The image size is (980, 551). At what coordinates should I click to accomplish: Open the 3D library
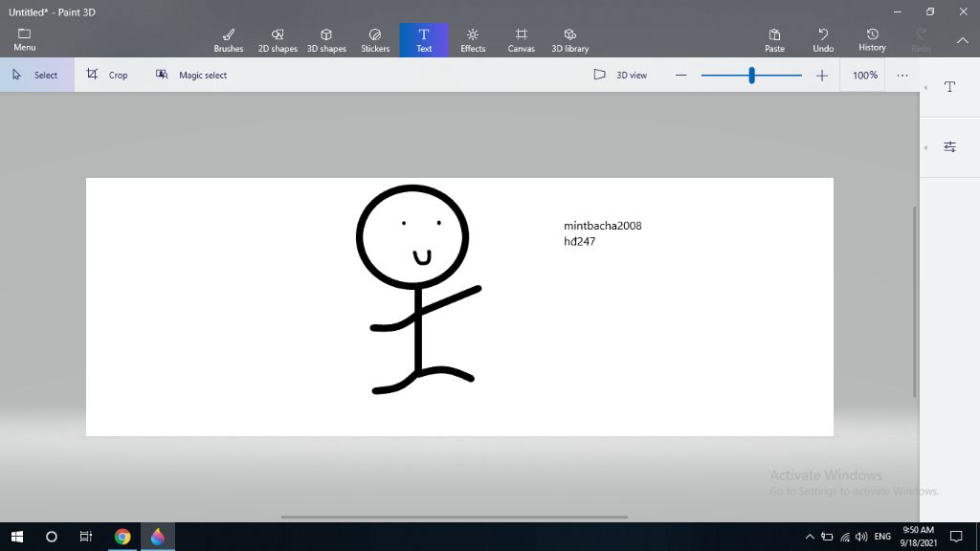569,40
